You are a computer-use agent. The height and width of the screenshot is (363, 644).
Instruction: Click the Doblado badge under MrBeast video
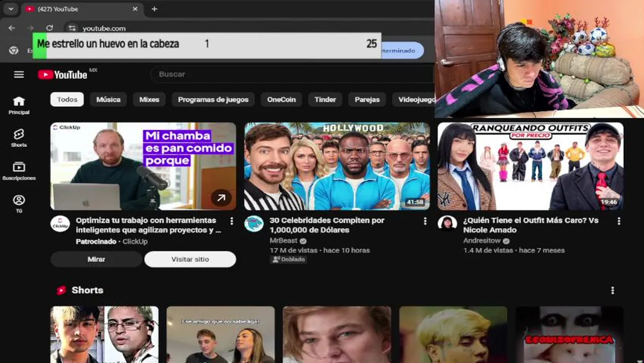click(x=289, y=259)
